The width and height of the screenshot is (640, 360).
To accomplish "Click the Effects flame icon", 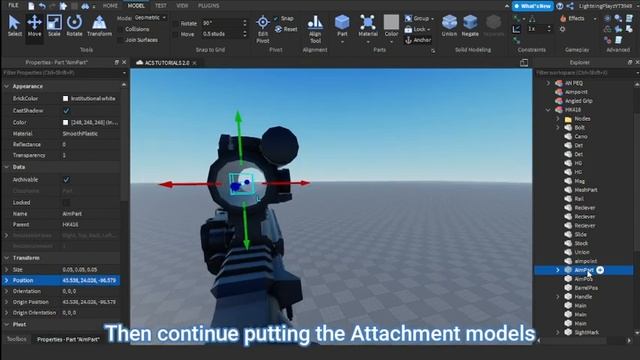I will (563, 18).
